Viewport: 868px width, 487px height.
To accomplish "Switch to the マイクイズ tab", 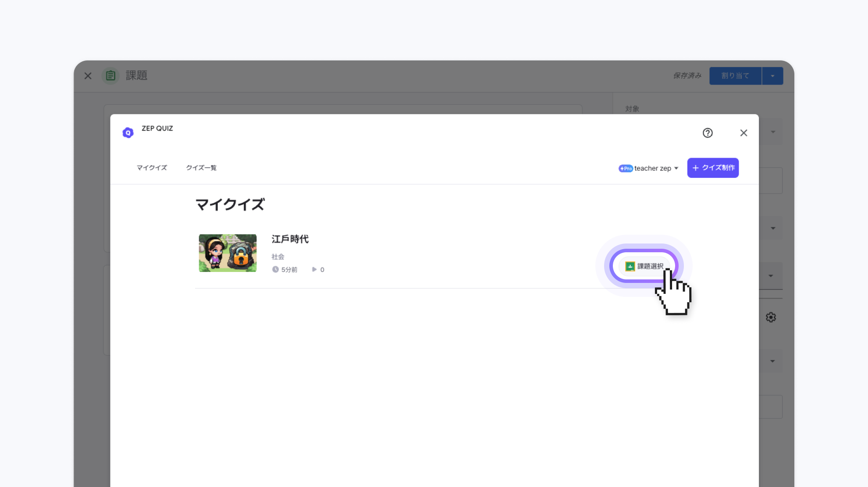I will pos(152,168).
